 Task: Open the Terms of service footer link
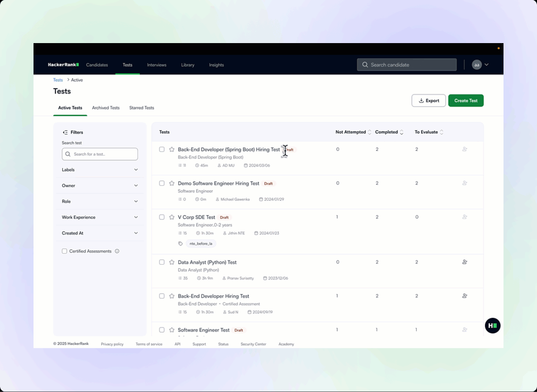(149, 344)
